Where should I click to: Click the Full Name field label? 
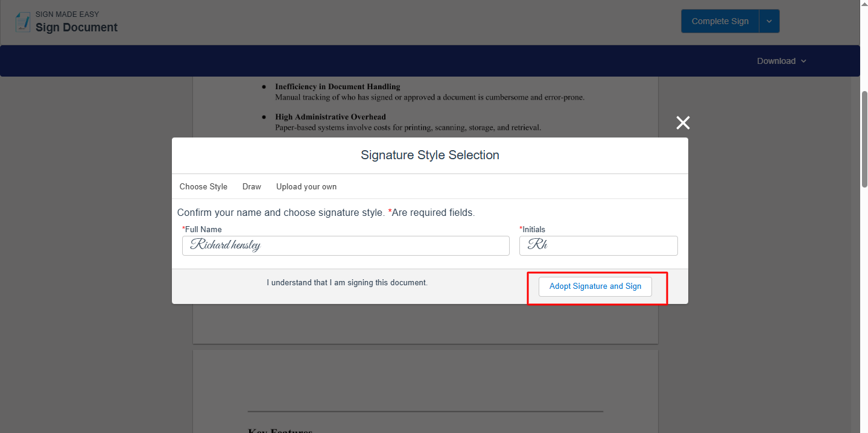coord(203,230)
